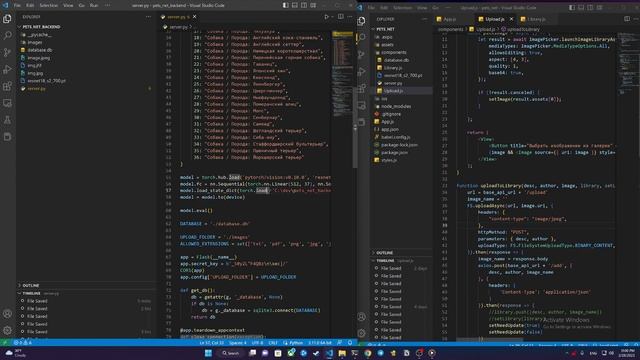Screen dimensions: 640x360
Task: Open Explorer view in left VS Code window
Action: coord(7,19)
